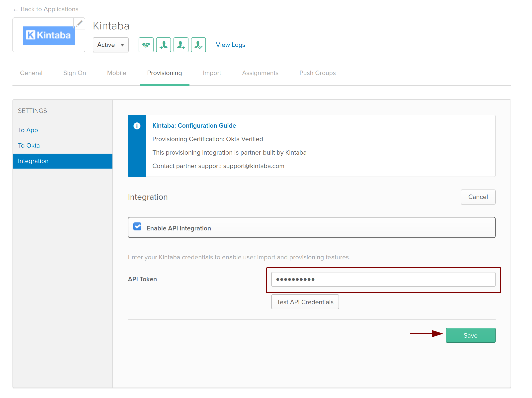This screenshot has height=398, width=532.
Task: Open the Assignments tab
Action: point(260,73)
